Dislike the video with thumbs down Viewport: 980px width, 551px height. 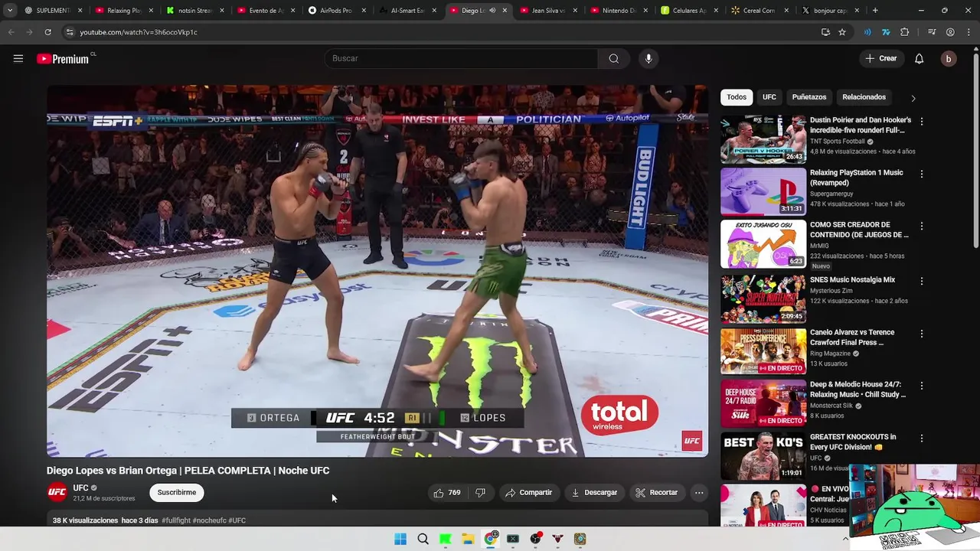[480, 493]
